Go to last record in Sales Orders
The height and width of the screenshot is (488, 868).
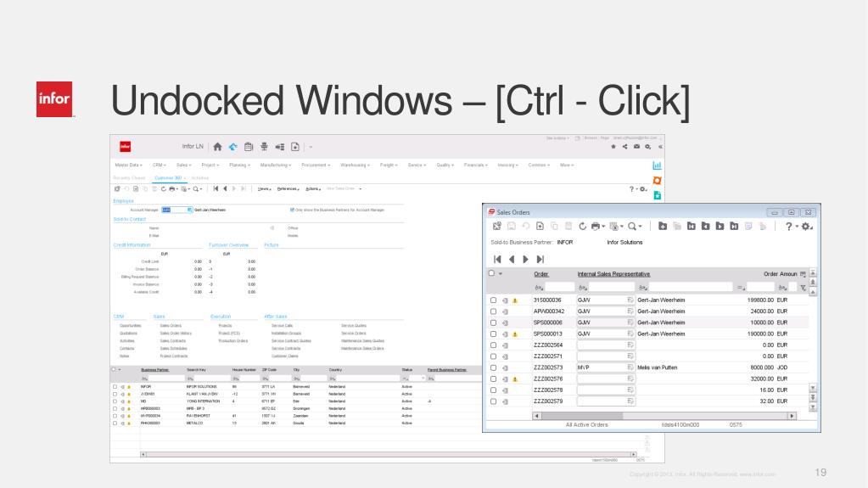click(x=540, y=259)
